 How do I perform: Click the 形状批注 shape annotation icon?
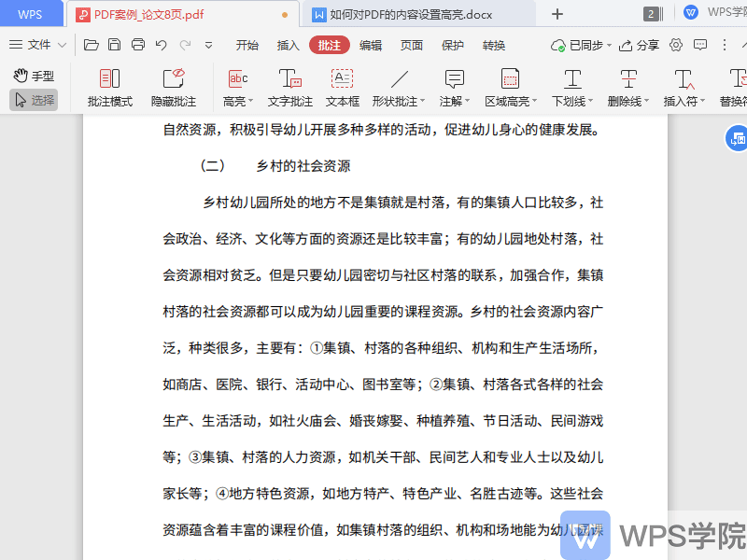(400, 79)
